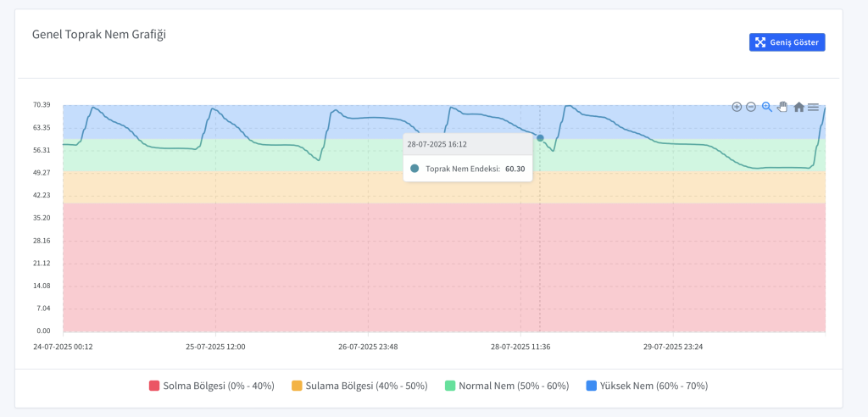Click the chart zoom out icon

[x=751, y=107]
